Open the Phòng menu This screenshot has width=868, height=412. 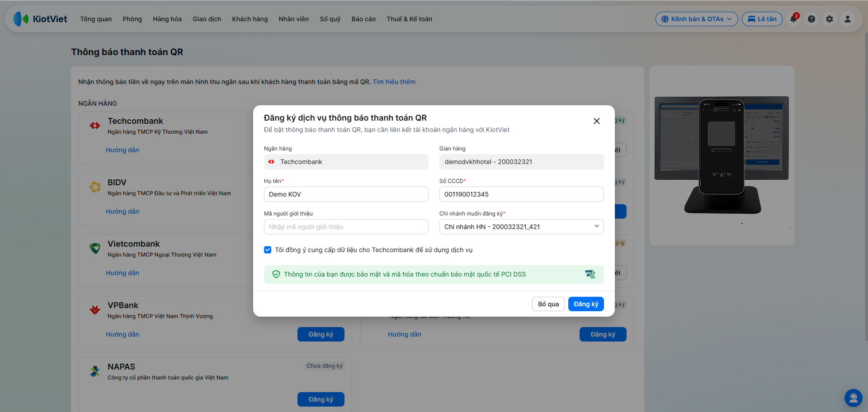pos(132,19)
